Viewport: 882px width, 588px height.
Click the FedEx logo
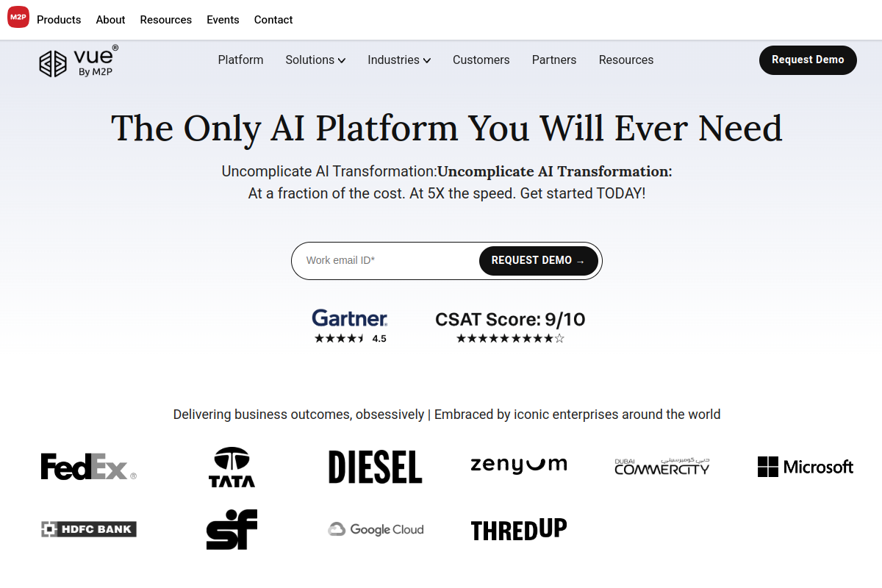(x=88, y=467)
